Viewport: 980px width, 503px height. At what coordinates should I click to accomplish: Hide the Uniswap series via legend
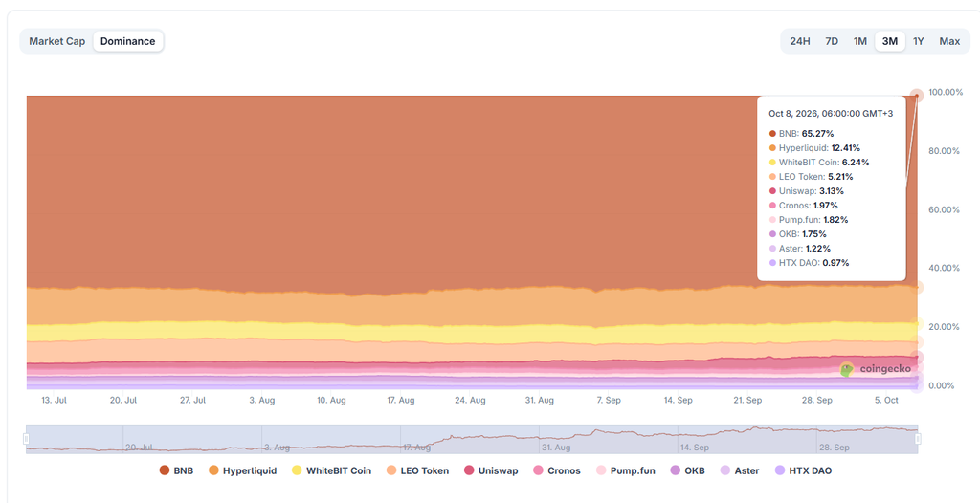click(491, 470)
